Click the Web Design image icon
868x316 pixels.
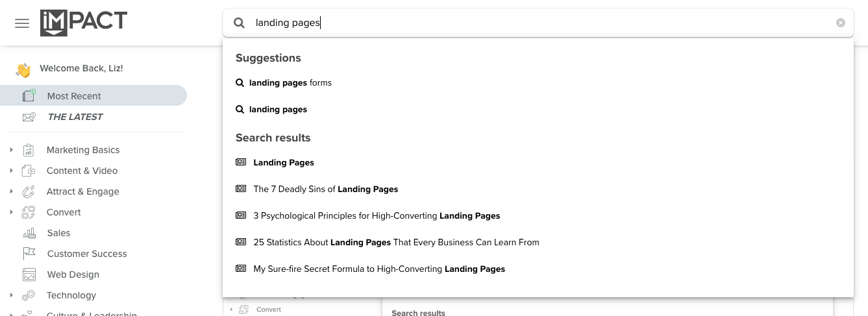click(29, 274)
